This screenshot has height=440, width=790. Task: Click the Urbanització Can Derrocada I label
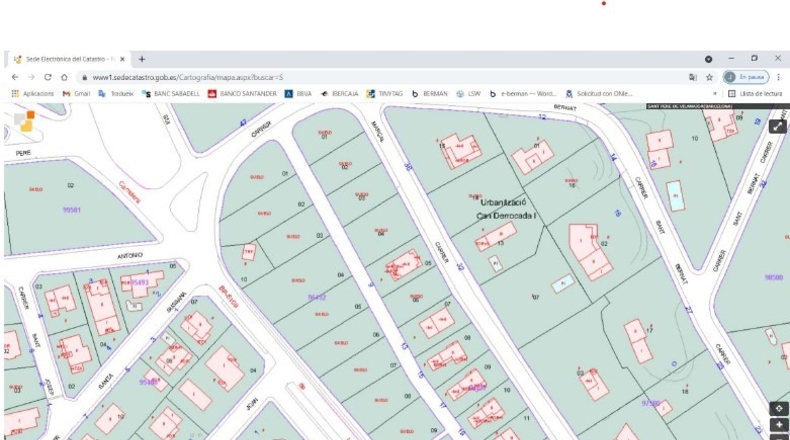point(506,209)
